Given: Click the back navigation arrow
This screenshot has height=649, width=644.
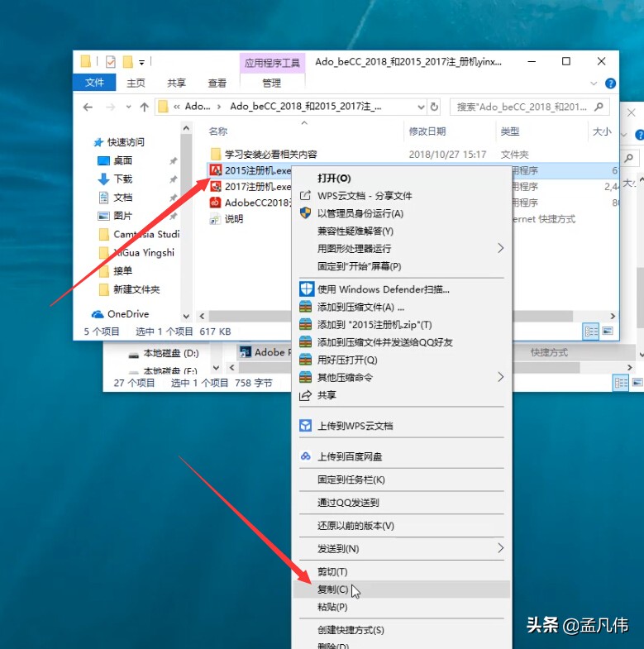Looking at the screenshot, I should [x=88, y=107].
